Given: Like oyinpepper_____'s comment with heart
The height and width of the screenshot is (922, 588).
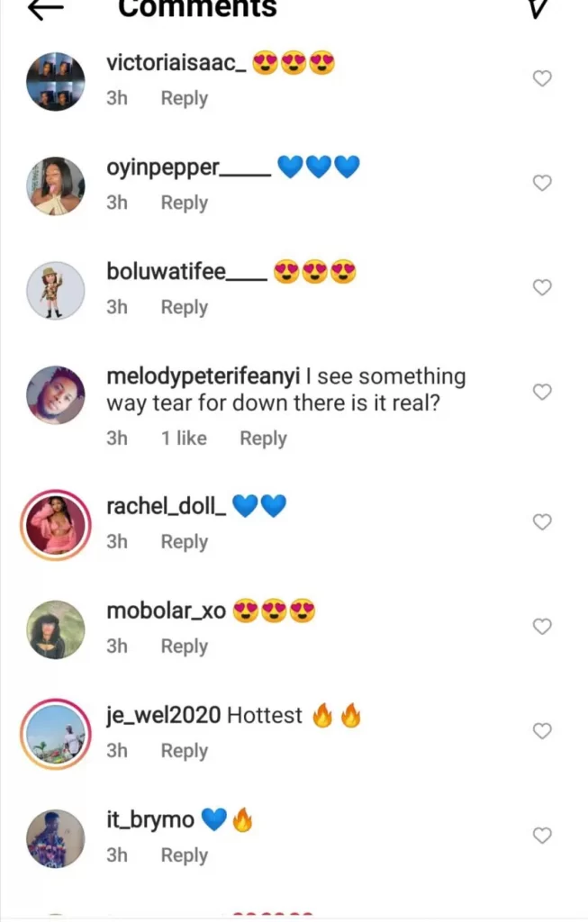Looking at the screenshot, I should coord(542,184).
